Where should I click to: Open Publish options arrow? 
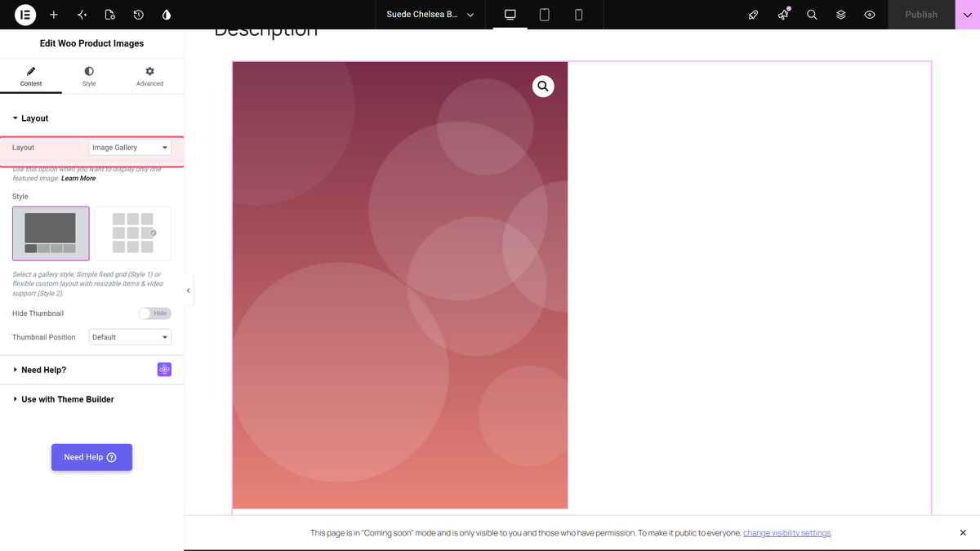[968, 15]
